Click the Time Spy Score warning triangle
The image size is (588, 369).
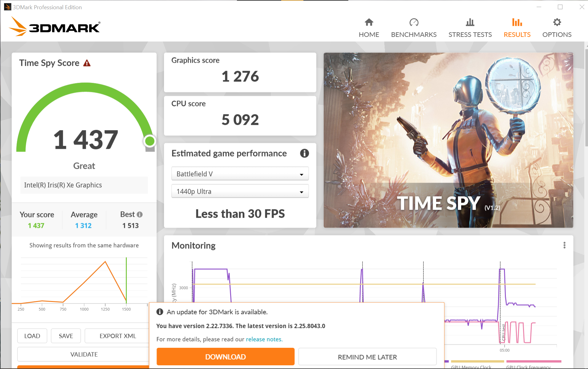[87, 63]
